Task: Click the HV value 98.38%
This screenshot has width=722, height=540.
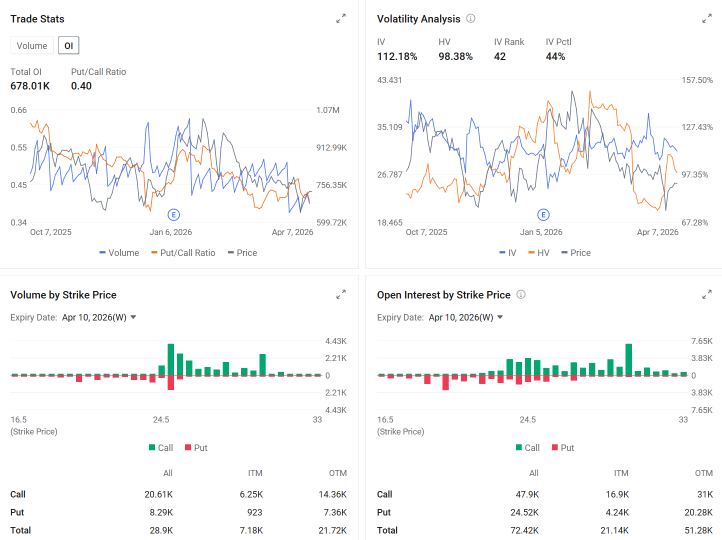Action: (455, 57)
